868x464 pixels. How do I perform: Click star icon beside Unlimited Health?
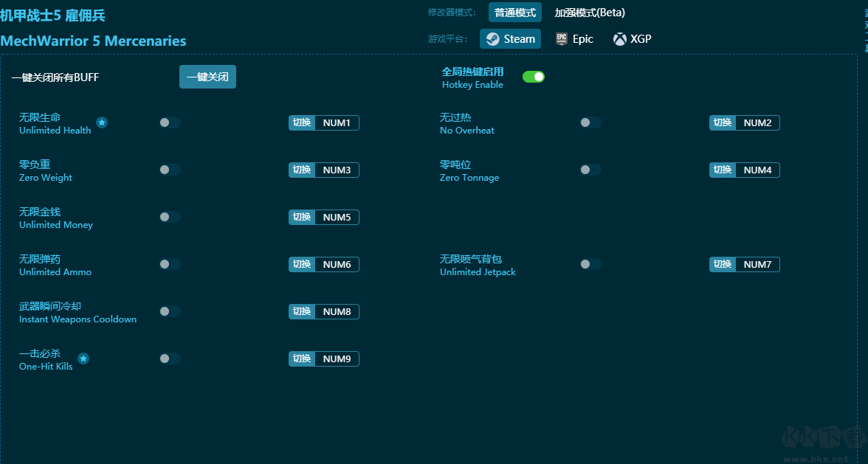coord(102,122)
